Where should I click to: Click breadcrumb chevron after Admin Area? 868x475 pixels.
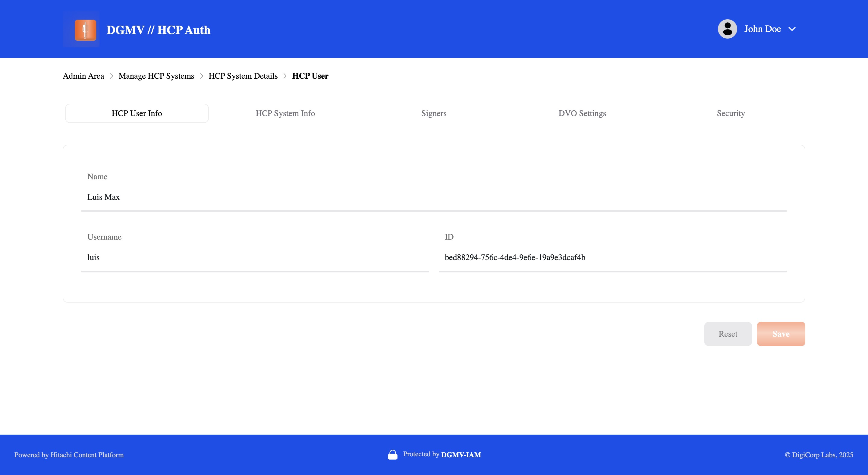click(111, 76)
